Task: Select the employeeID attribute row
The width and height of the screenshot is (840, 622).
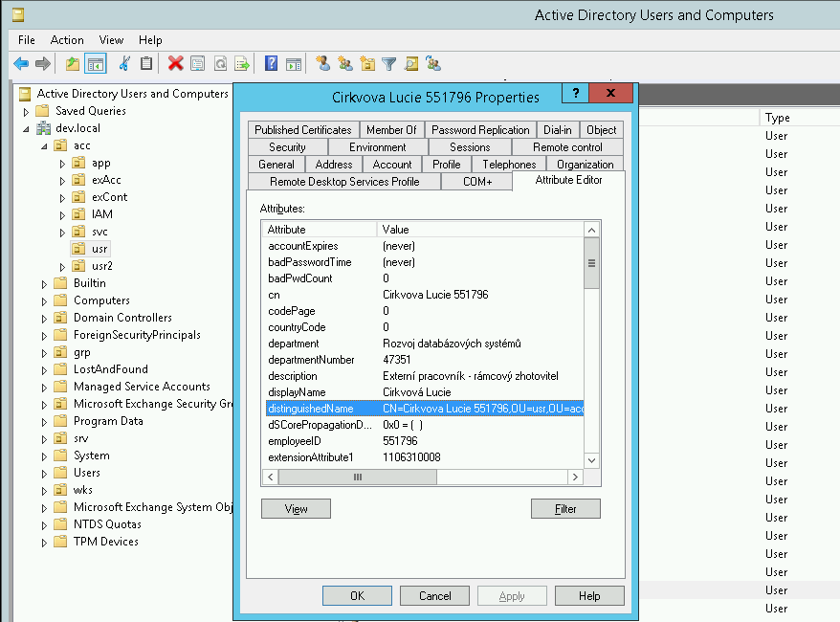Action: [x=425, y=441]
